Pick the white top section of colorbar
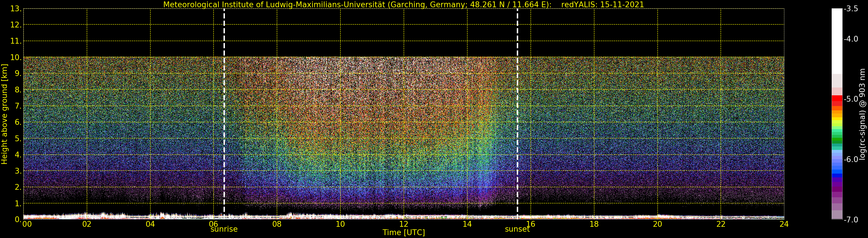The width and height of the screenshot is (868, 238). click(837, 40)
